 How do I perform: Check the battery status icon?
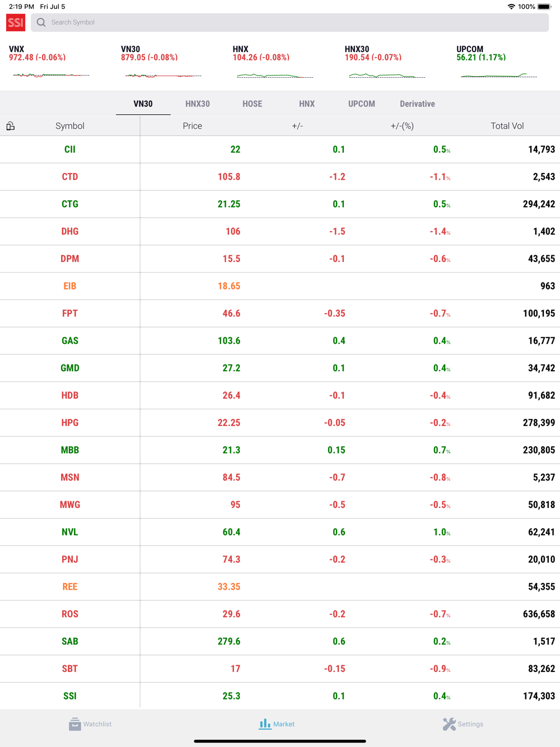(x=544, y=7)
